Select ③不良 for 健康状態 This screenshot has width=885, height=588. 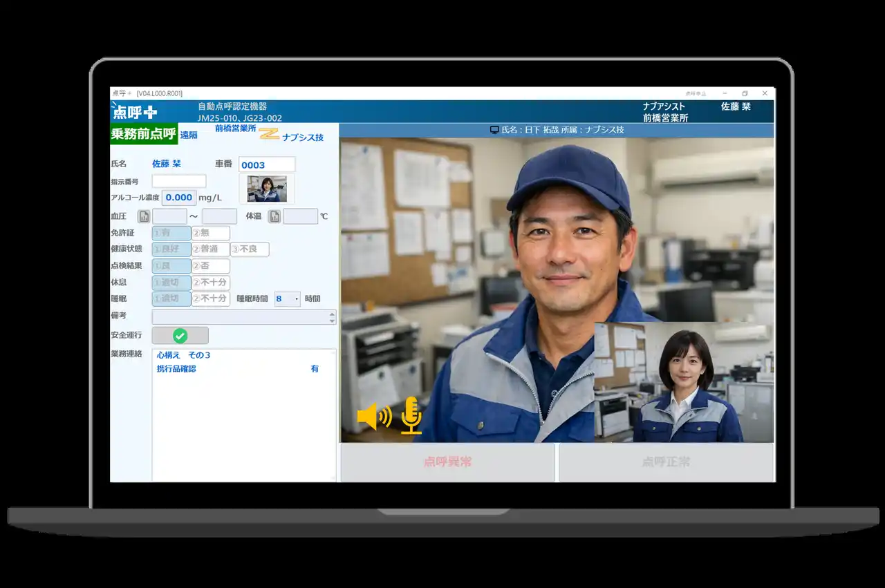coord(249,249)
